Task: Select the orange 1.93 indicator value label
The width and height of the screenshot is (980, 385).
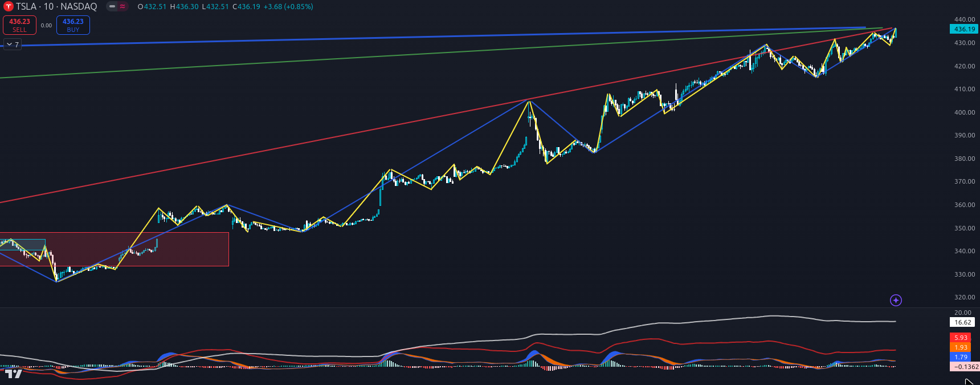Action: (961, 347)
